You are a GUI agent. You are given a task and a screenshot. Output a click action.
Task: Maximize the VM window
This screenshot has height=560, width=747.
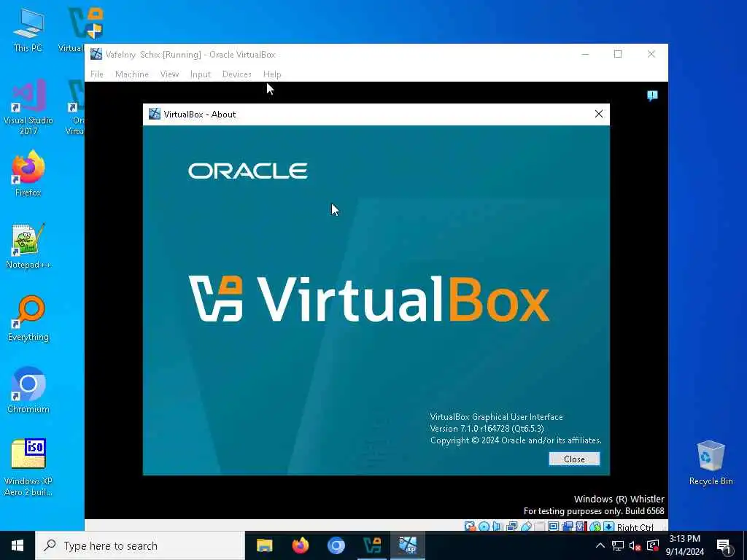[x=618, y=54]
